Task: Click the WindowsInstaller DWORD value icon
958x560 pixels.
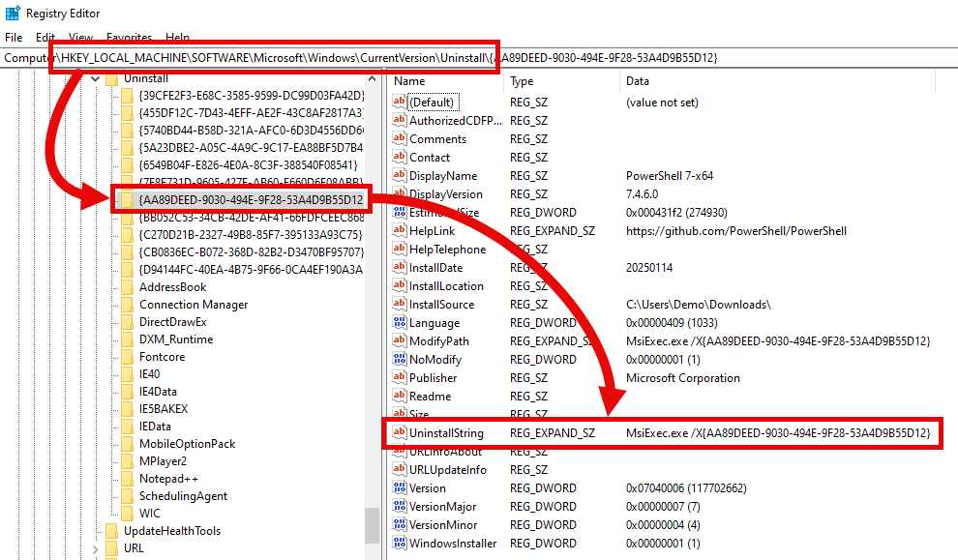Action: coord(398,543)
